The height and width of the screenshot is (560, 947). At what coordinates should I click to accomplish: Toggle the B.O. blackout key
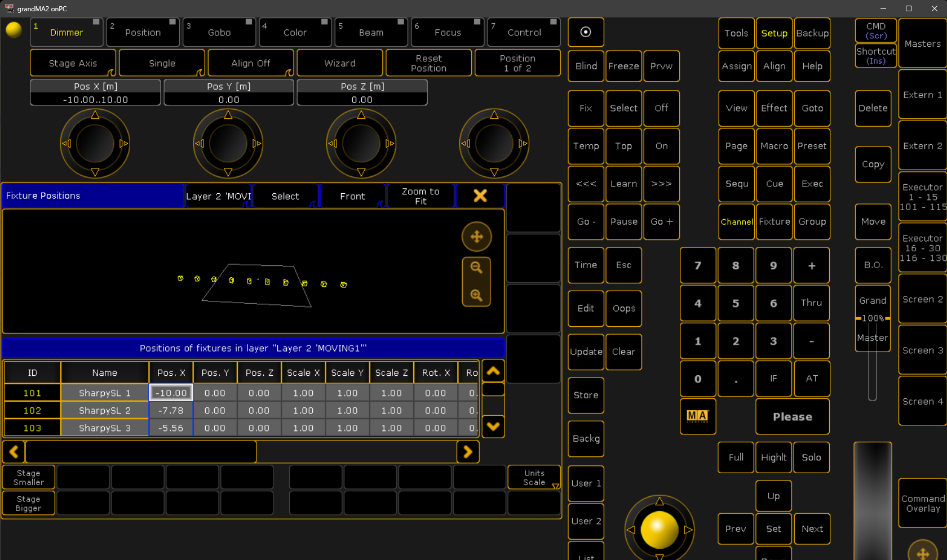(873, 265)
